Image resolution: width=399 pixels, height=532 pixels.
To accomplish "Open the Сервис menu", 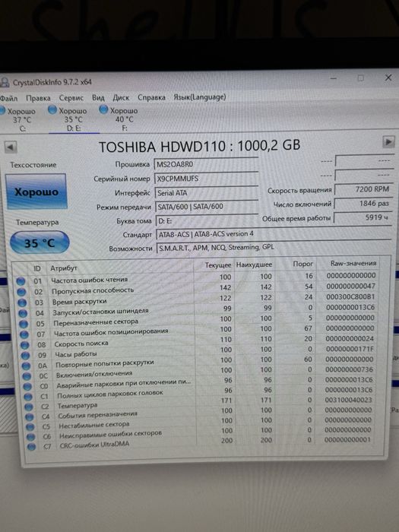I will (x=71, y=98).
